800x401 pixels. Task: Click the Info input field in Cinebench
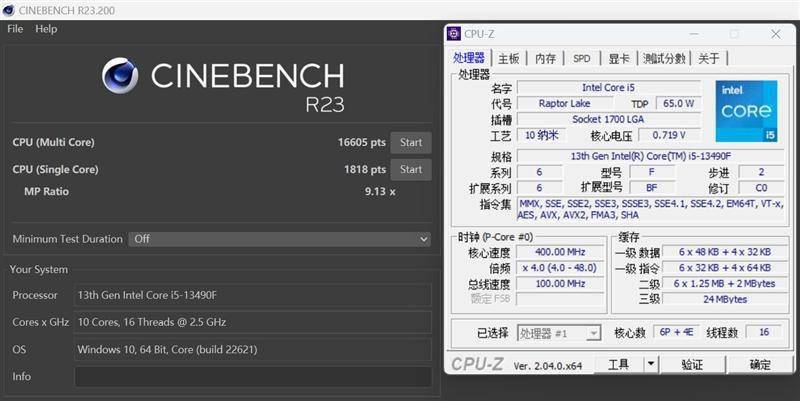point(253,377)
